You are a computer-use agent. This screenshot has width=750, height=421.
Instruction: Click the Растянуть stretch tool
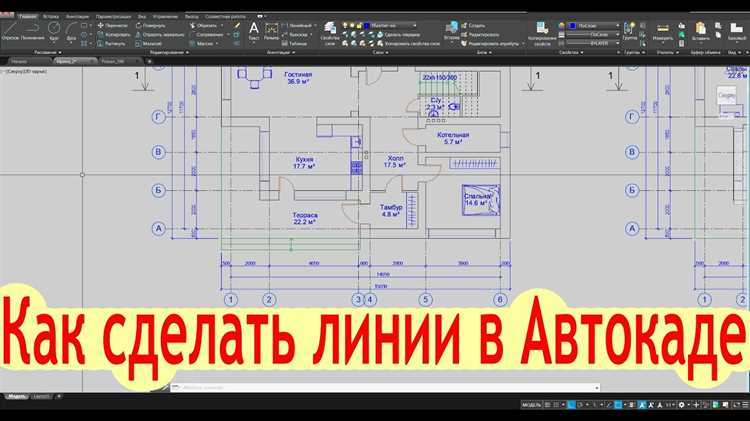(x=111, y=43)
